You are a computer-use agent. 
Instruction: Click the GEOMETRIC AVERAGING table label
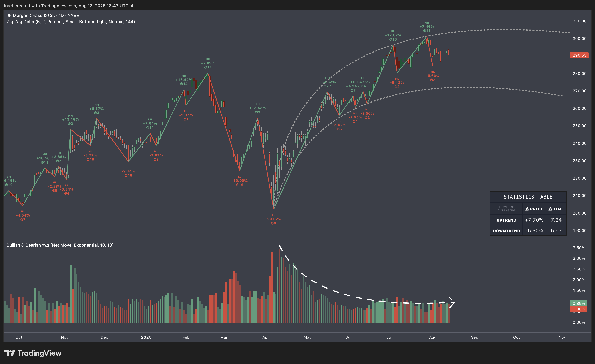pos(506,209)
